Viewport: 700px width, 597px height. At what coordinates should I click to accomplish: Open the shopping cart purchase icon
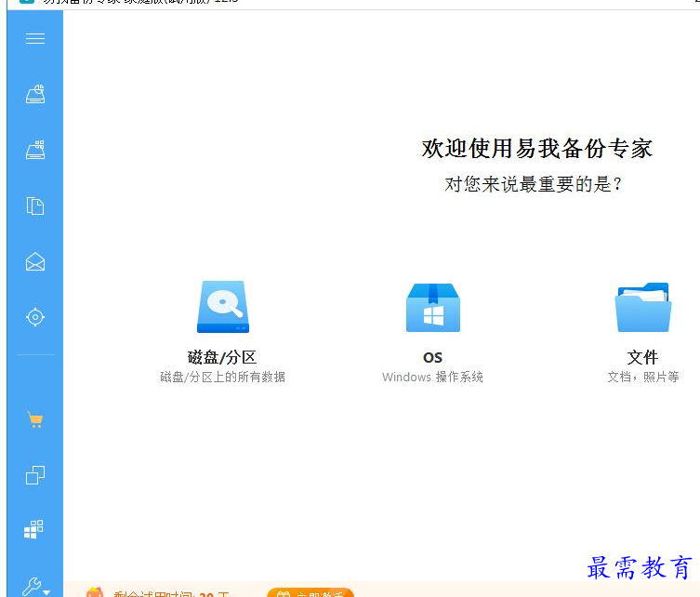click(34, 419)
